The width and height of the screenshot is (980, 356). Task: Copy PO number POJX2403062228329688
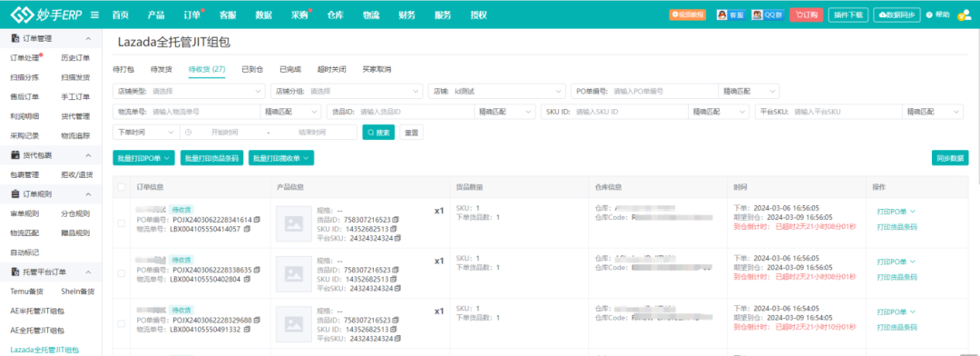point(257,321)
